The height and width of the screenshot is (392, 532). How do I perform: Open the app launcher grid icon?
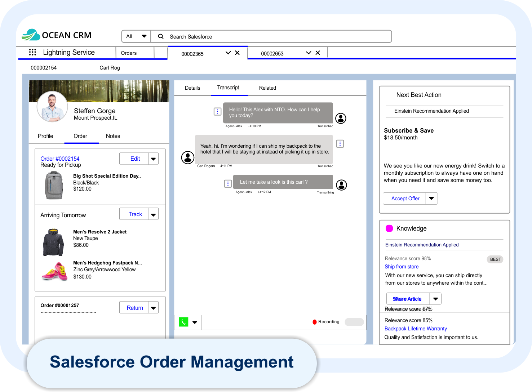point(32,52)
